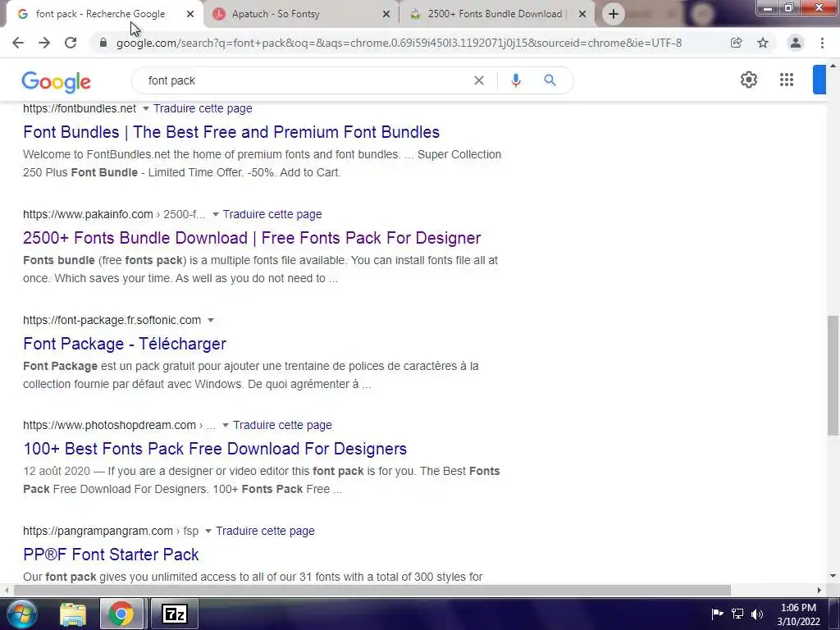Viewport: 840px width, 630px height.
Task: Translate the fontbundles.net page
Action: click(203, 108)
